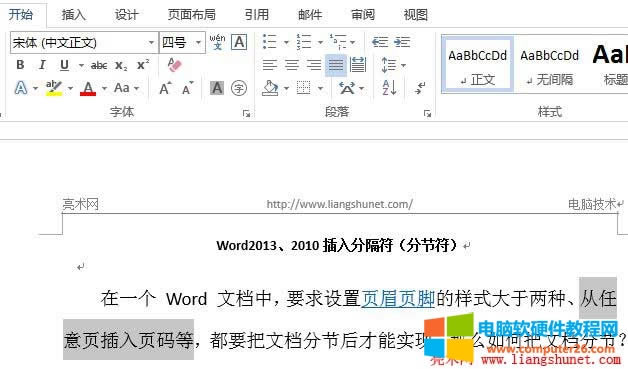This screenshot has height=369, width=628.
Task: Expand underline style options arrow
Action: [81, 65]
